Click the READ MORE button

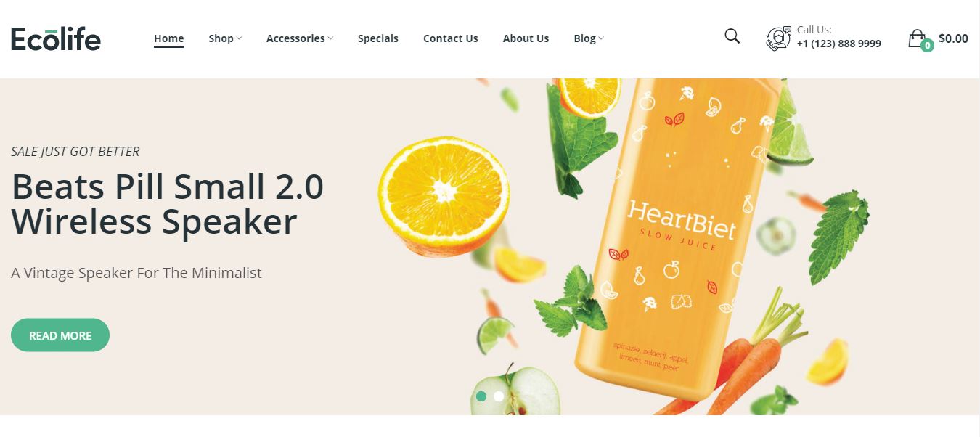[60, 335]
